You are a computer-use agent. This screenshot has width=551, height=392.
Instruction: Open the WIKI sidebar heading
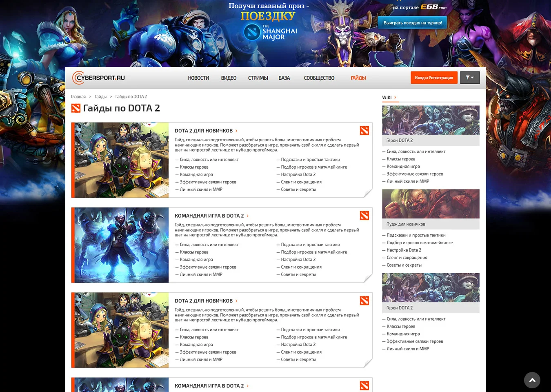[x=387, y=98]
